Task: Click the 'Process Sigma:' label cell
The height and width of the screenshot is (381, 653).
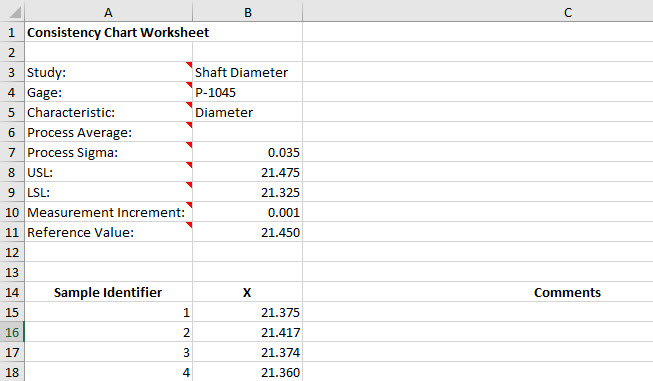Action: [x=108, y=152]
